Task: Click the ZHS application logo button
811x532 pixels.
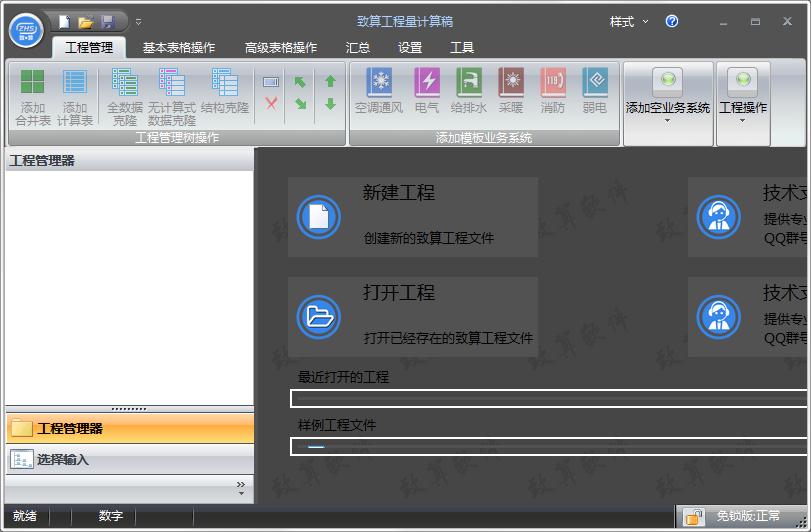Action: [26, 31]
